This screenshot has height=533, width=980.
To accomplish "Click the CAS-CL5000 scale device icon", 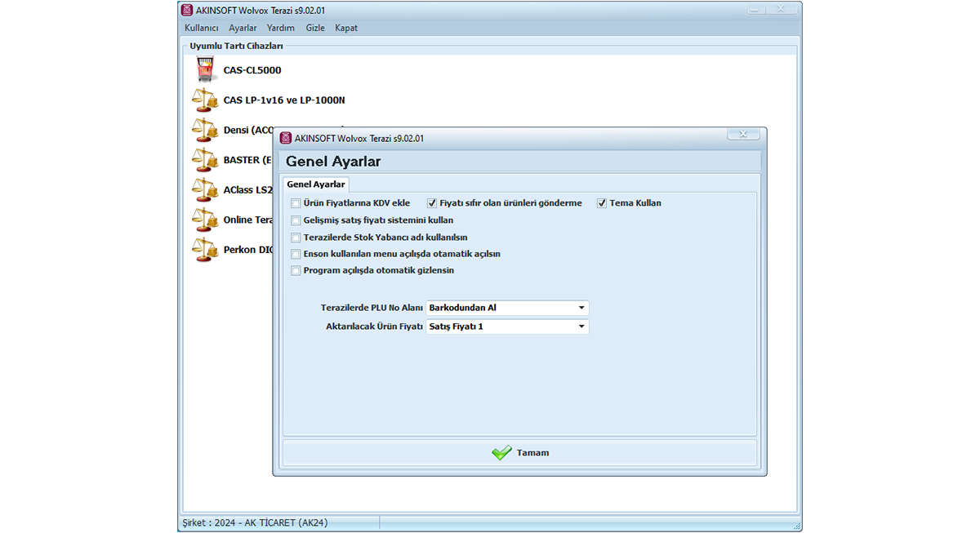I will click(204, 70).
